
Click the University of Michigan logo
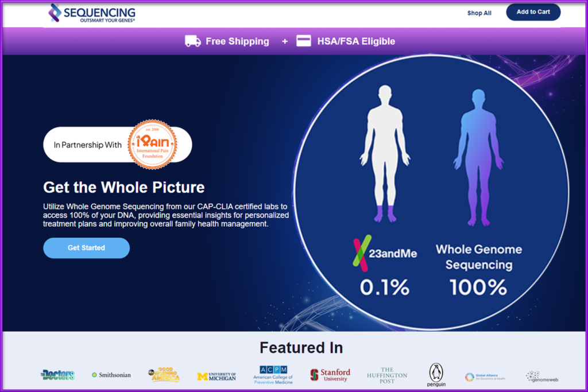[x=216, y=374]
